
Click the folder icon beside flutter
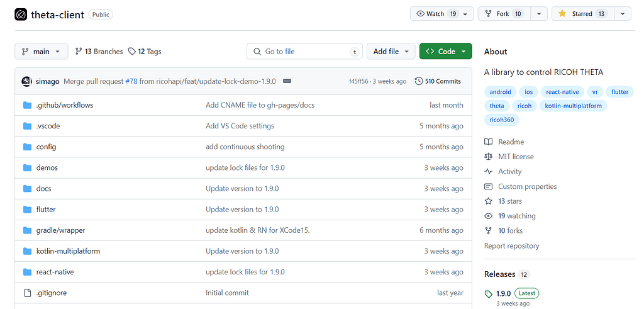pyautogui.click(x=28, y=210)
